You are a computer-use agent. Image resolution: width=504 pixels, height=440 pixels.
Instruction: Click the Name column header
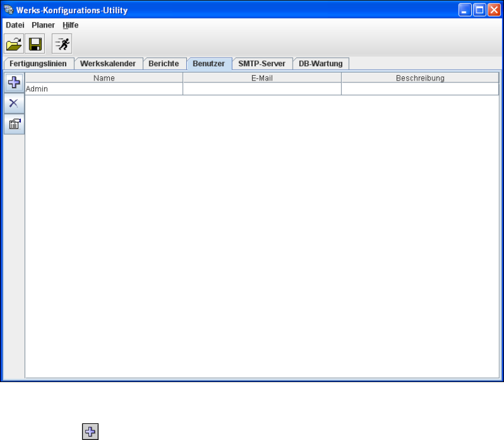point(104,78)
